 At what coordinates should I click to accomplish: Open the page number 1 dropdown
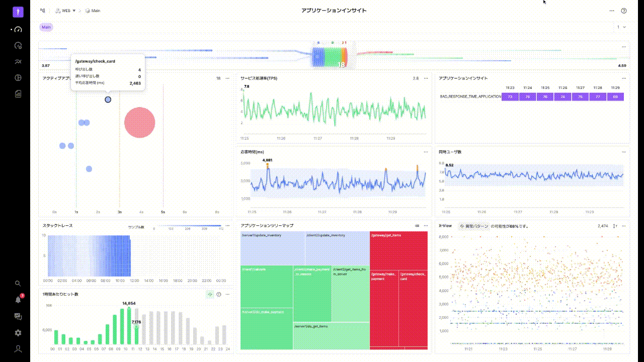[621, 27]
